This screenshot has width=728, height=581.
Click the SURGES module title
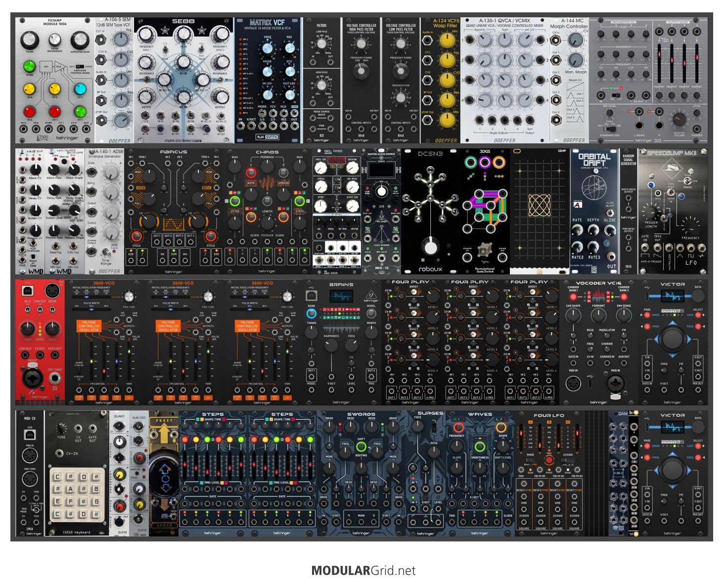pyautogui.click(x=430, y=413)
